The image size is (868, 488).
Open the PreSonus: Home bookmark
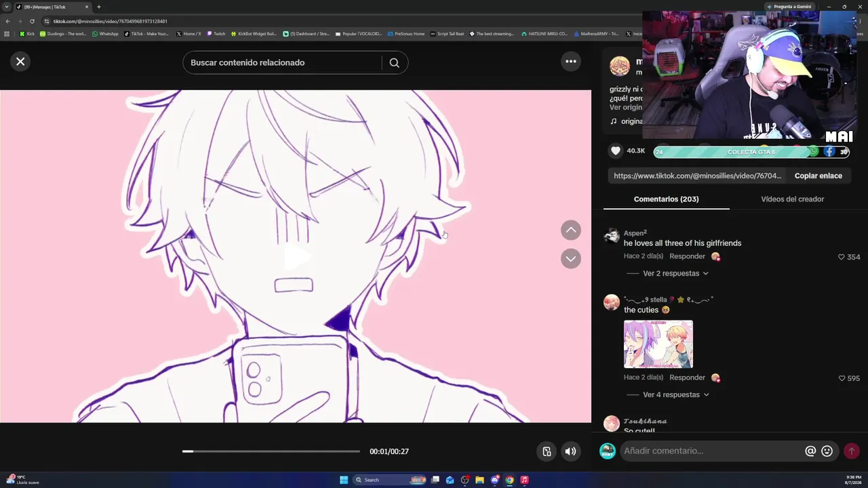point(406,34)
